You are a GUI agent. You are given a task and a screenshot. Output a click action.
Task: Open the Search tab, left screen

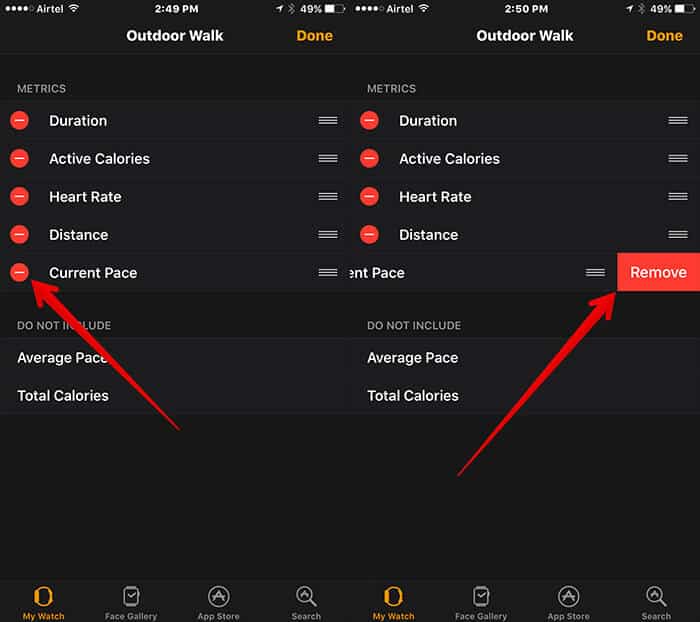click(306, 602)
